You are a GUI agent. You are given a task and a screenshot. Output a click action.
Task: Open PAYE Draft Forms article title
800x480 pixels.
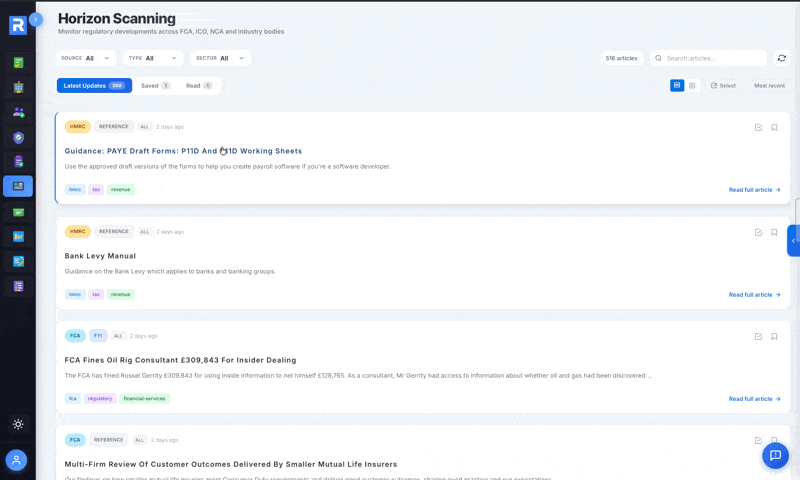tap(183, 151)
